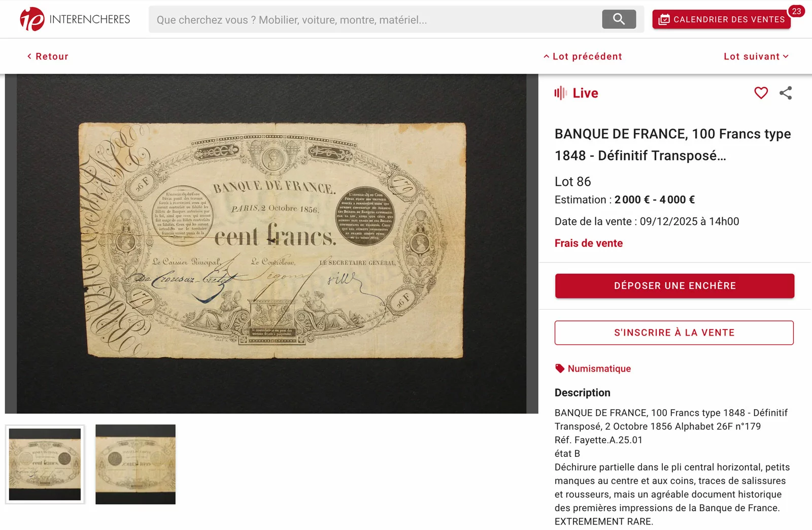Select the second banknote thumbnail
This screenshot has height=530, width=812.
coord(136,465)
